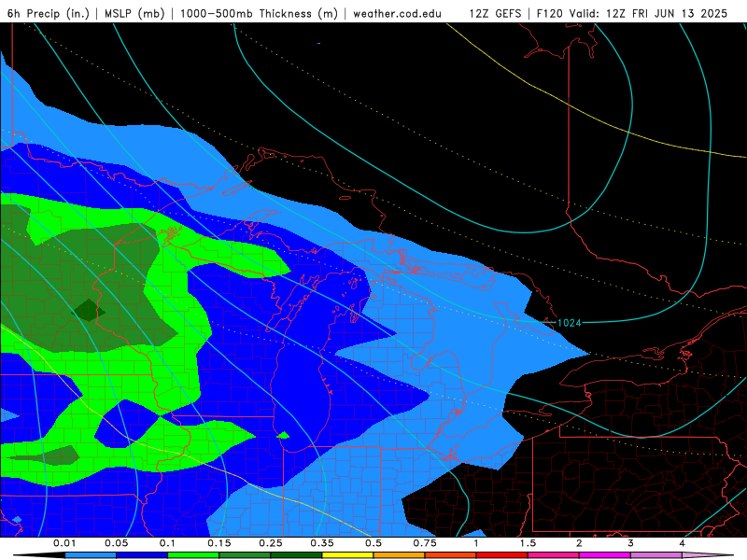Click the legend value 4

pyautogui.click(x=683, y=543)
